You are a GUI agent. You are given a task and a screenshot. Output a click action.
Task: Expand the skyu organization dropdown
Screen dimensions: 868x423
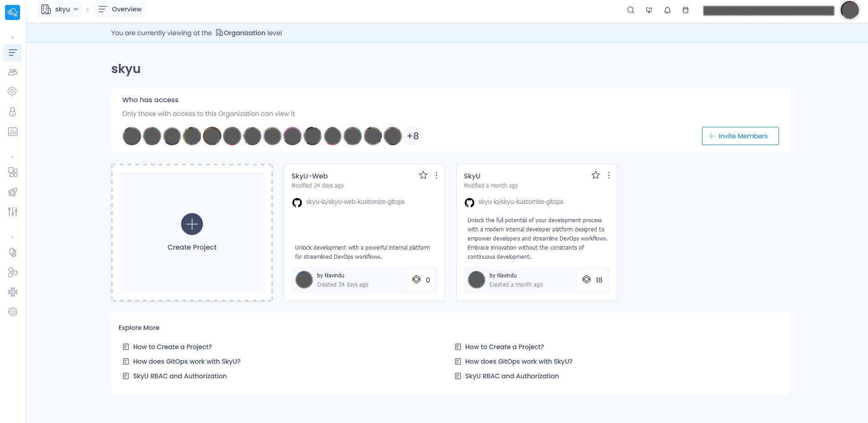point(59,9)
